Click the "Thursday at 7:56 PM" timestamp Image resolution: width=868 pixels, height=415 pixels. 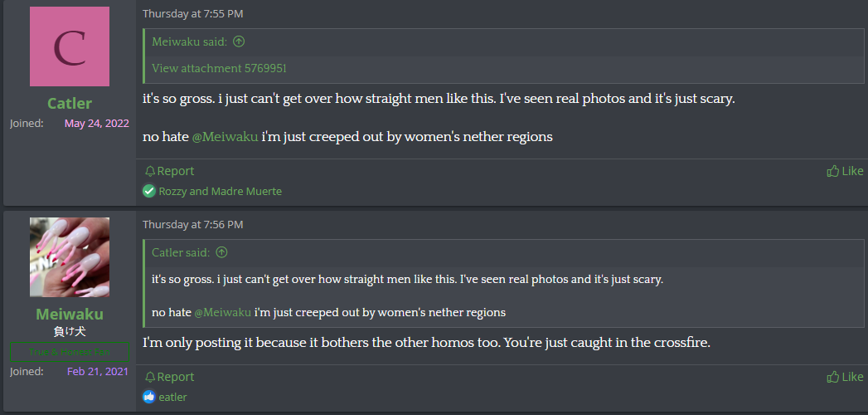point(192,224)
